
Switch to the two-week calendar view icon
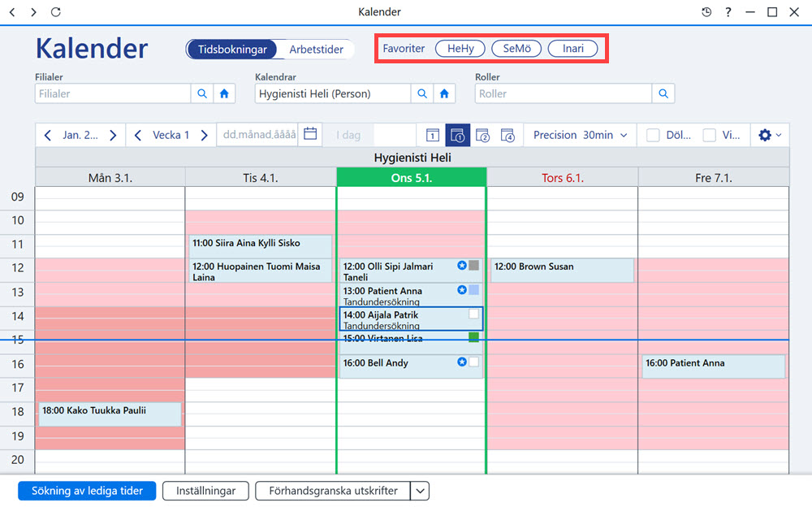coord(482,136)
